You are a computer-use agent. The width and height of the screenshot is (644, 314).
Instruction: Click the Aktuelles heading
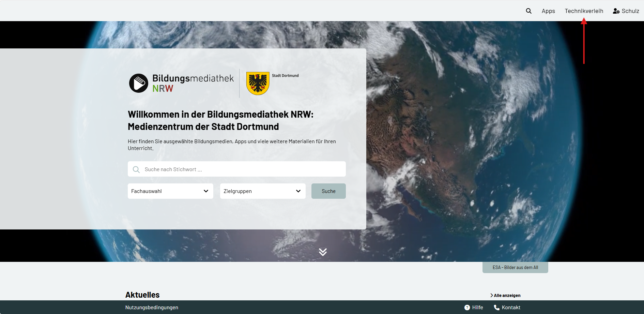tap(142, 295)
